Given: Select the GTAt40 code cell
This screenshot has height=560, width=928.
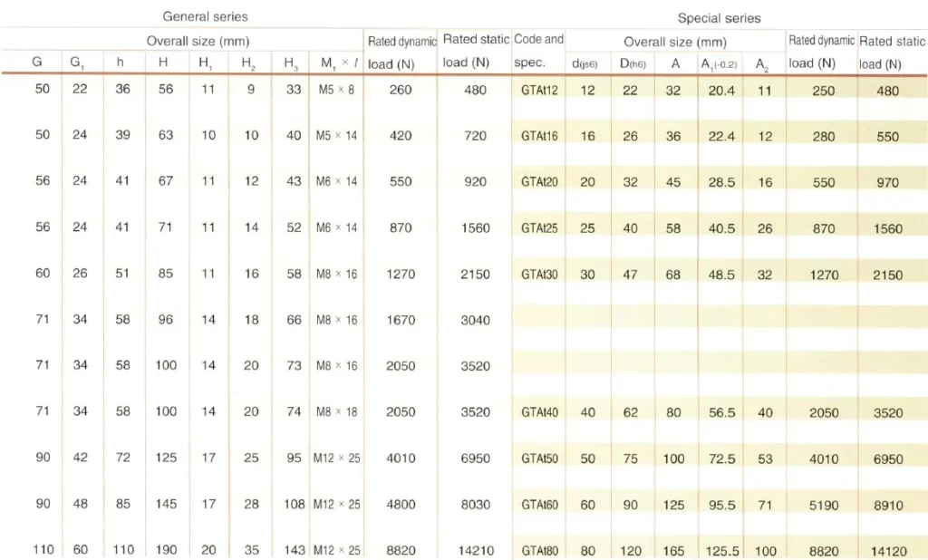Looking at the screenshot, I should point(539,412).
